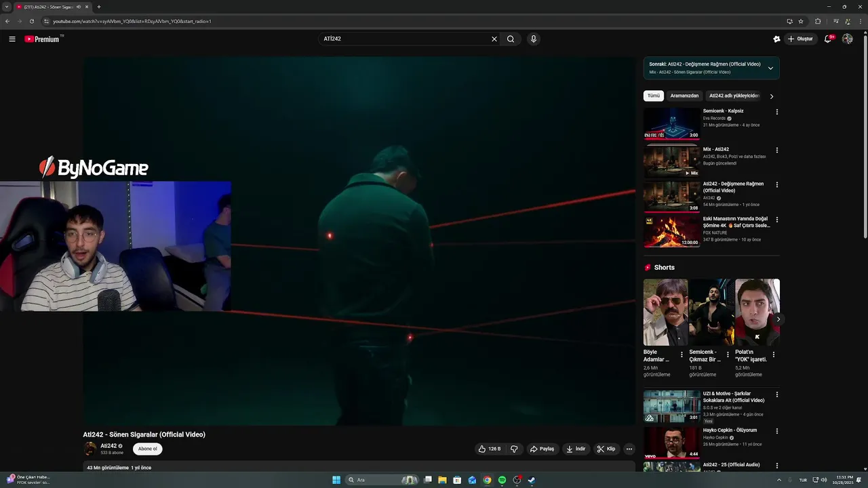Open volume control in system tray

[824, 480]
